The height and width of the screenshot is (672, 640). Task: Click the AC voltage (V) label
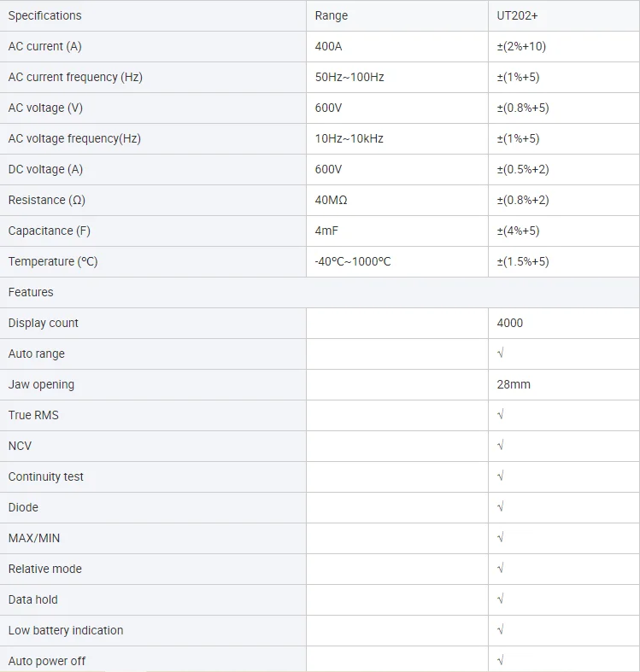[45, 108]
